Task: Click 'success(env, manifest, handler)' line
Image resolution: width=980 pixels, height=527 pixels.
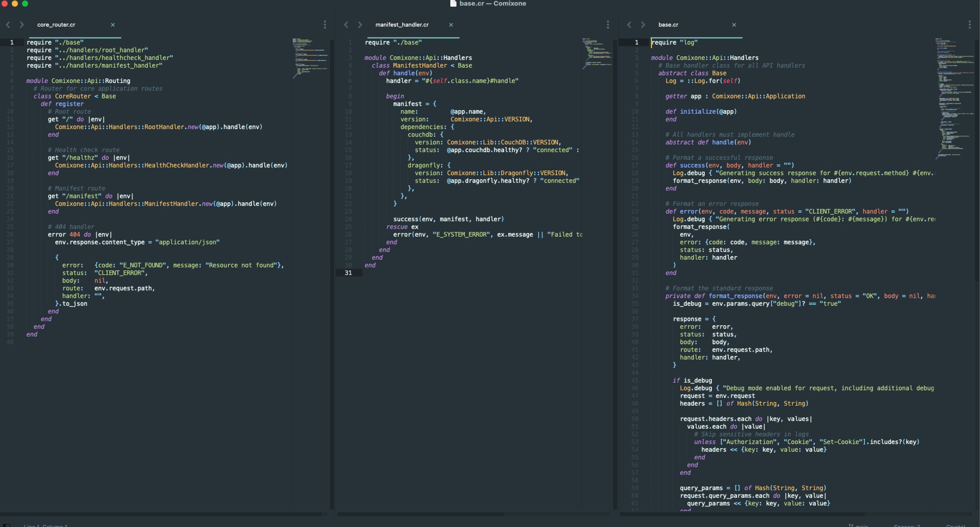Action: 449,219
